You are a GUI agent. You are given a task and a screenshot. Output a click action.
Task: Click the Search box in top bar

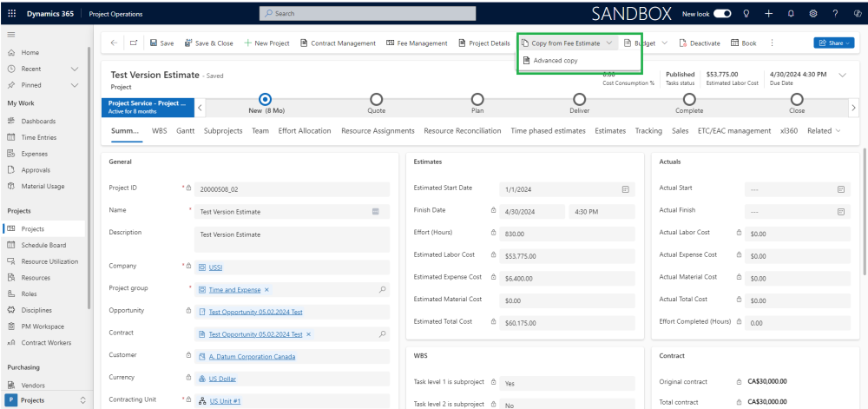[x=367, y=13]
